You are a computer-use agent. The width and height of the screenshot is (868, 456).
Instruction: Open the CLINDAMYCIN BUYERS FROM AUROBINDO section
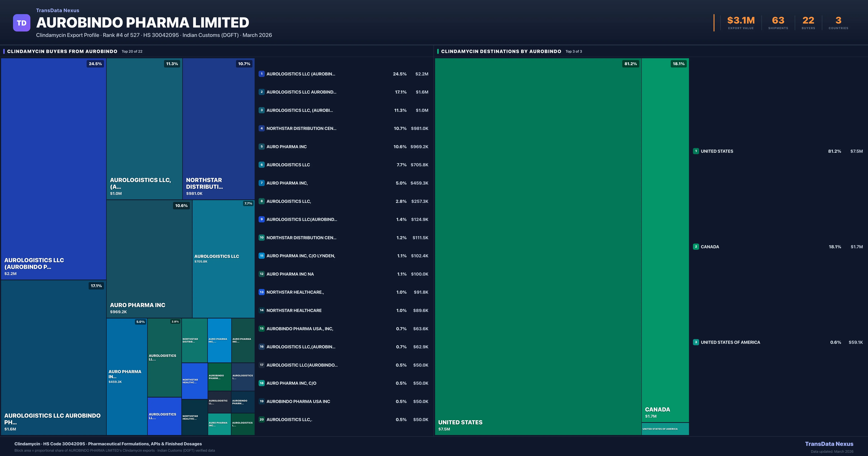62,51
